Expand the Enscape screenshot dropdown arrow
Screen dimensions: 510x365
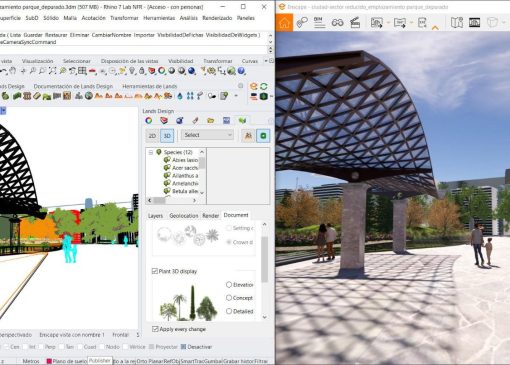389,22
